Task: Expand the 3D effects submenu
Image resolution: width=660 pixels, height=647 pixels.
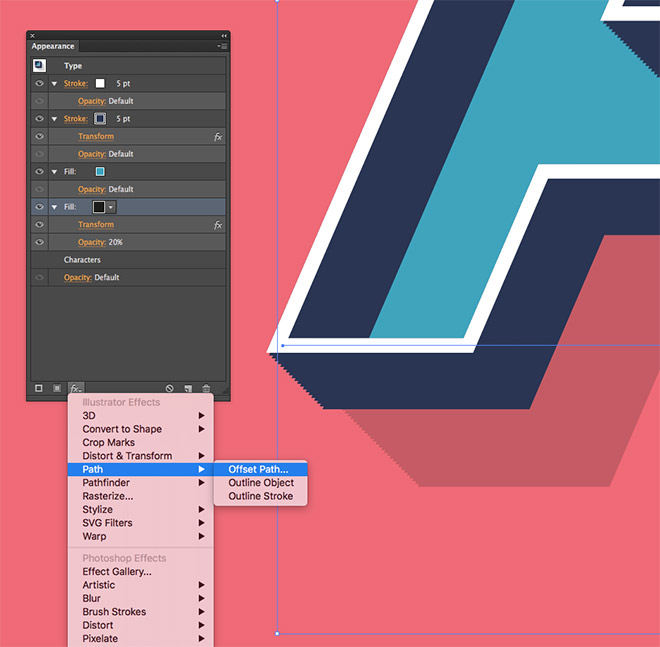Action: 141,415
